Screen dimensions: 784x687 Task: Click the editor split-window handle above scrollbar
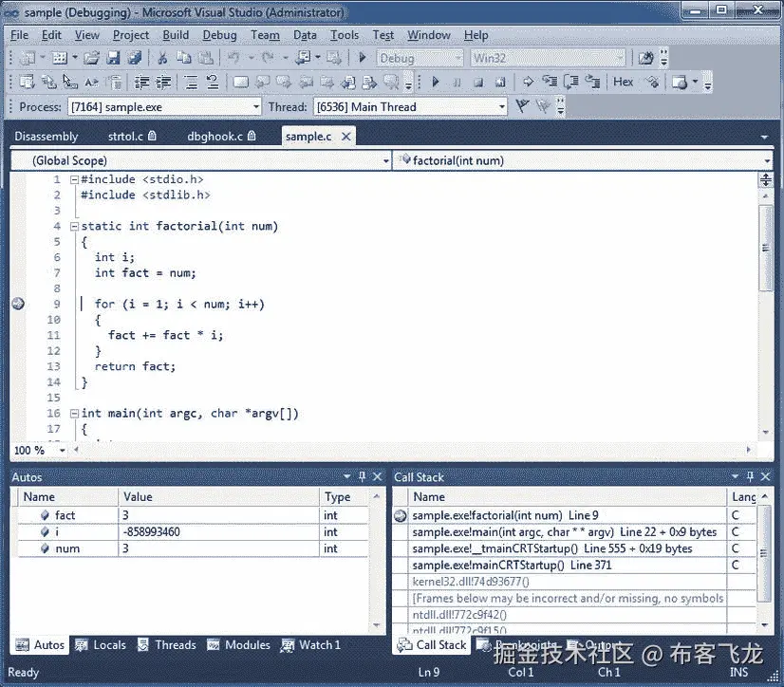coord(765,179)
